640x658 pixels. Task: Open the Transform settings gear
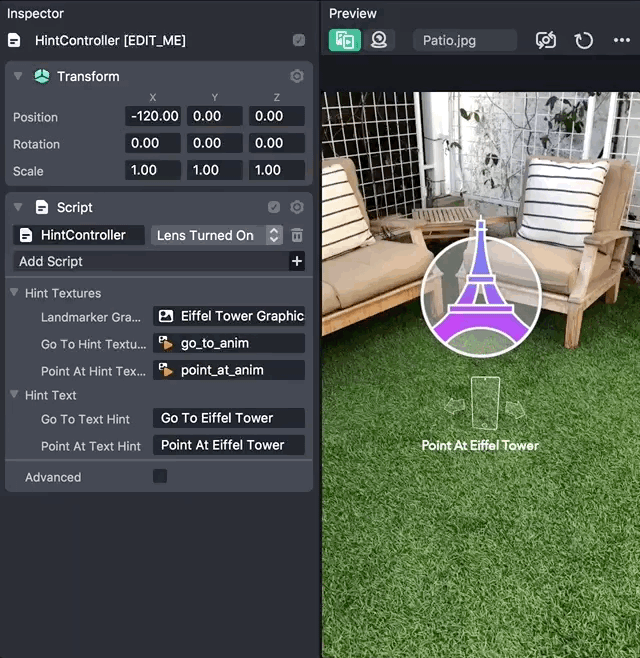297,76
